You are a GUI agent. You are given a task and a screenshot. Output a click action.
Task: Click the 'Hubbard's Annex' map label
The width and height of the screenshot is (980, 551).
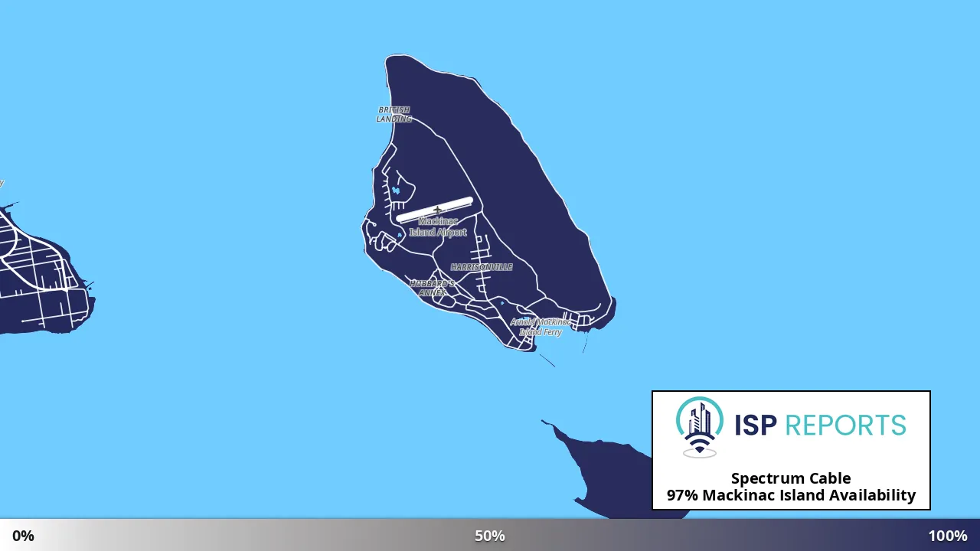tap(433, 288)
